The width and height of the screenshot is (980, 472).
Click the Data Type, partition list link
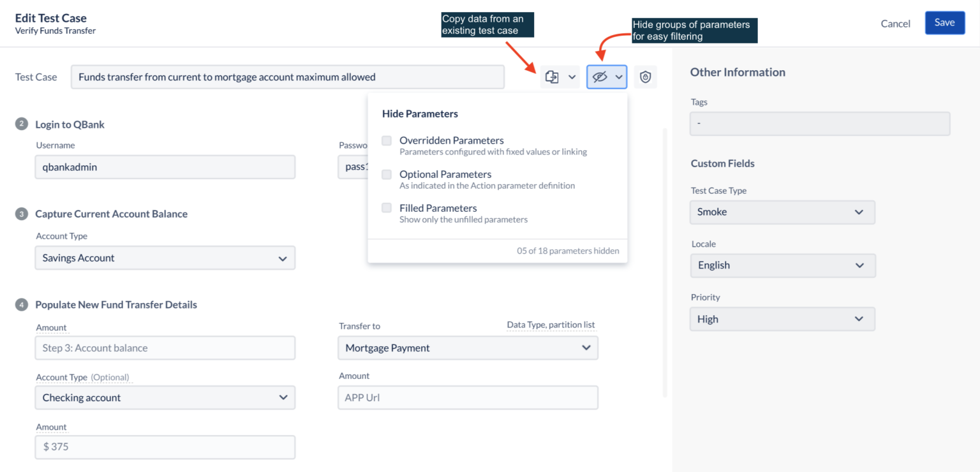[551, 325]
